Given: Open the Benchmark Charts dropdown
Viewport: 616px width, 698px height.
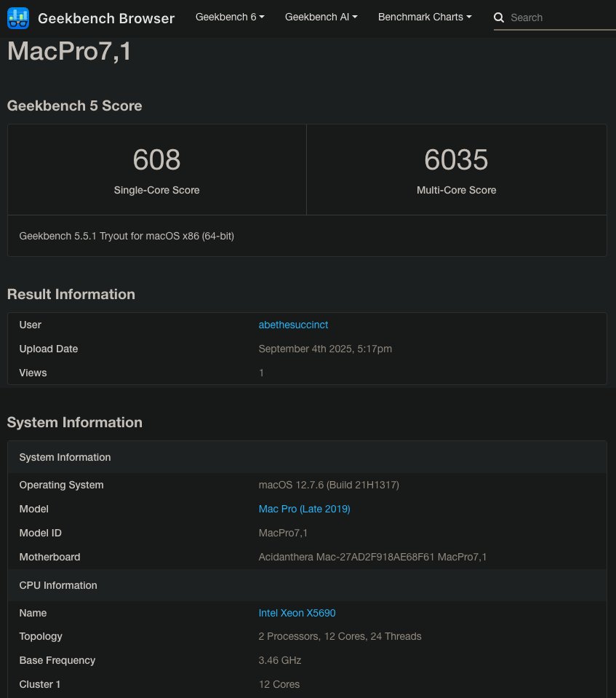Looking at the screenshot, I should pos(425,17).
